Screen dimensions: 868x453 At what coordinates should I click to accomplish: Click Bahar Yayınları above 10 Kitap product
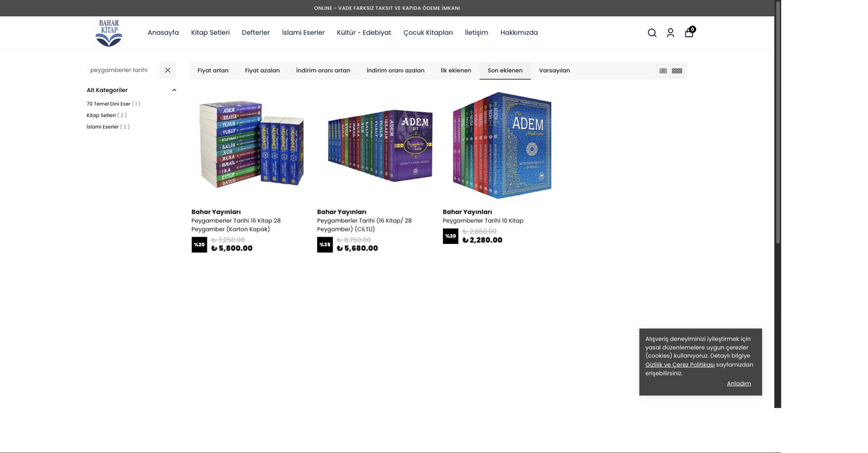pyautogui.click(x=467, y=212)
